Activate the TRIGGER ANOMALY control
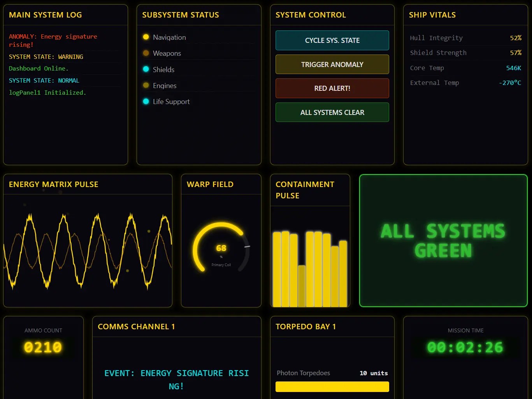The image size is (532, 399). point(332,64)
